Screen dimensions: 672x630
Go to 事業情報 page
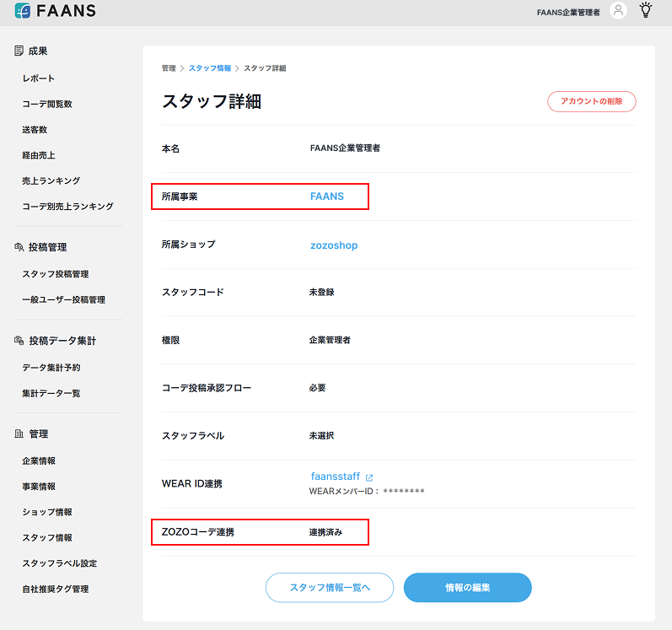click(39, 487)
